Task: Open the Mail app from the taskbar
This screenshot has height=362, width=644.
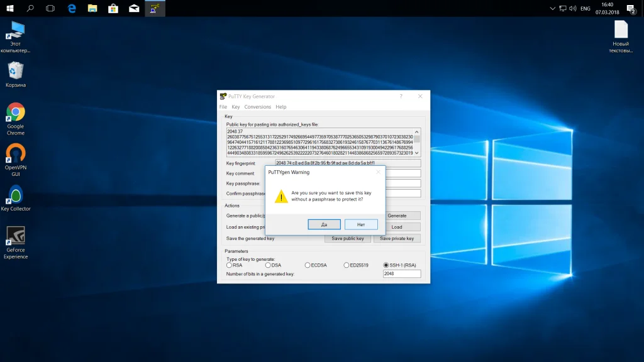Action: [x=134, y=8]
